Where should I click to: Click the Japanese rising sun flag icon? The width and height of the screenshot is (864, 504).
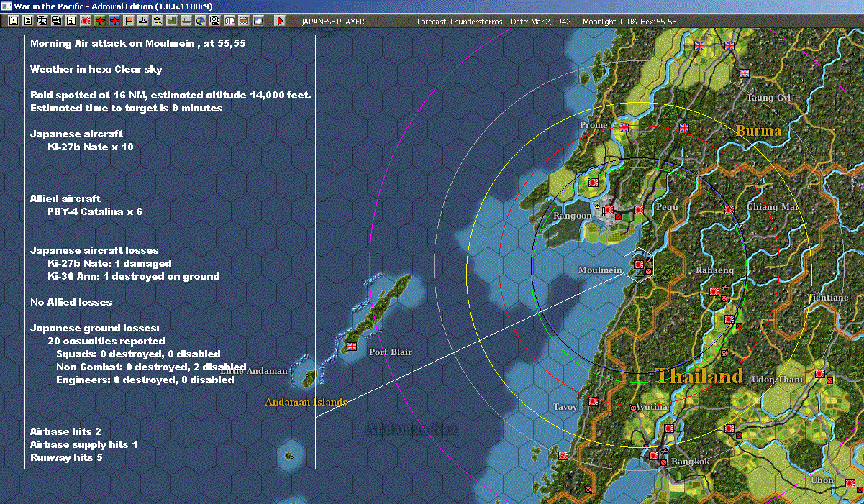click(85, 21)
